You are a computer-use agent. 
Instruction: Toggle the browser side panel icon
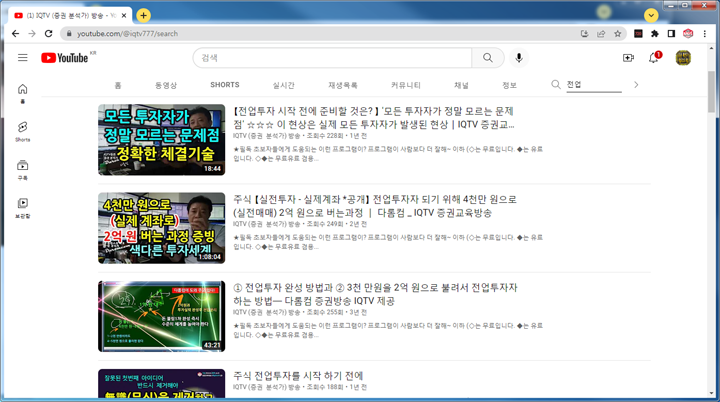coord(671,34)
